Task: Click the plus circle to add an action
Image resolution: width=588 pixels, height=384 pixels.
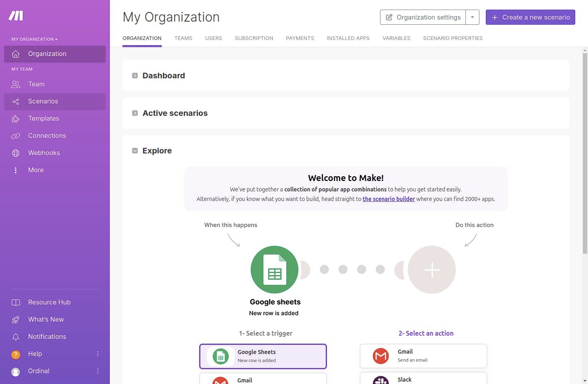Action: pos(432,270)
